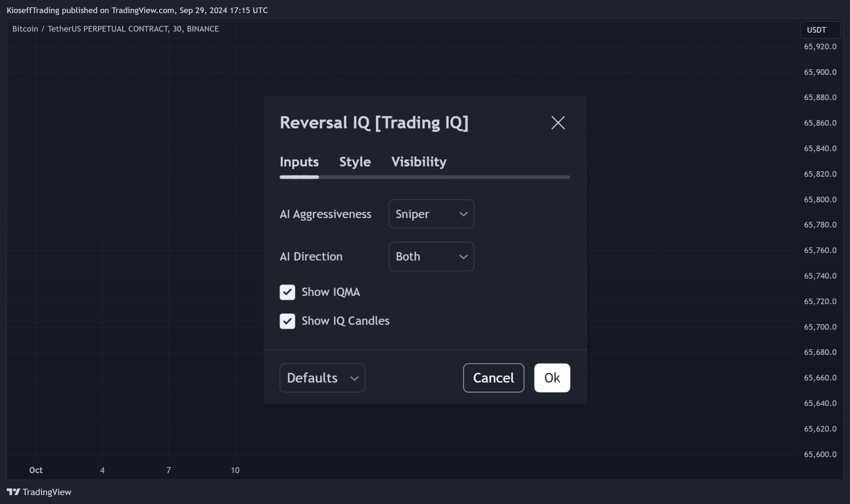Image resolution: width=850 pixels, height=504 pixels.
Task: Switch to the Visibility tab
Action: 419,162
